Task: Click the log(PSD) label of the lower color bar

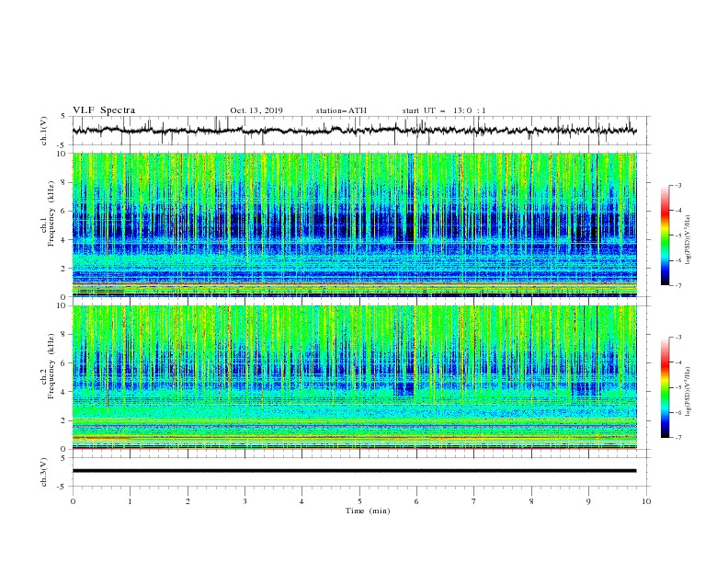Action: (x=688, y=391)
